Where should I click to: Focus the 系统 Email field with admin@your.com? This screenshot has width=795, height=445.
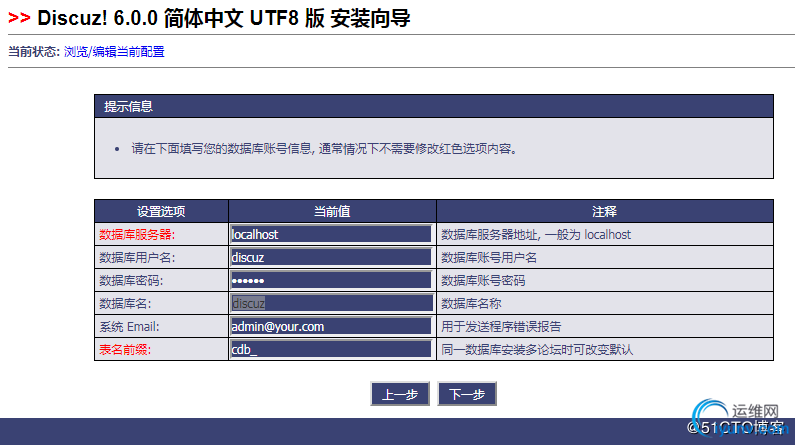click(331, 326)
